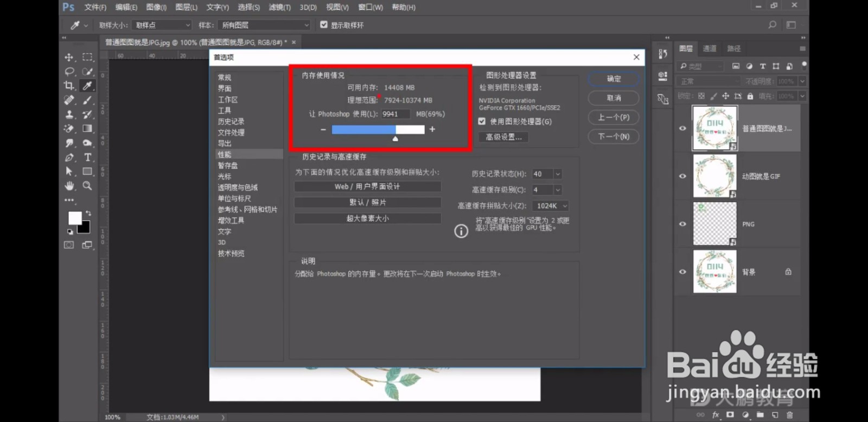Hide the 普通图图就是J... layer eye

pos(682,129)
